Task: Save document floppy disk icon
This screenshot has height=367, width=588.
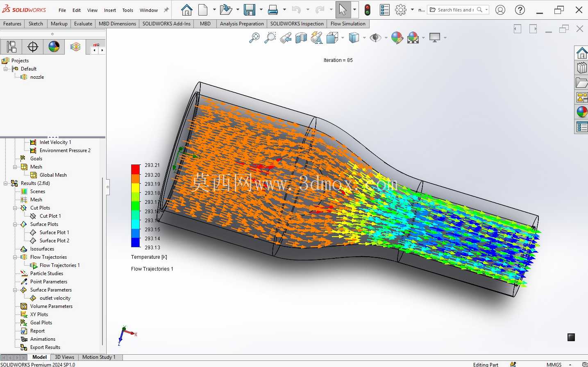Action: click(249, 10)
